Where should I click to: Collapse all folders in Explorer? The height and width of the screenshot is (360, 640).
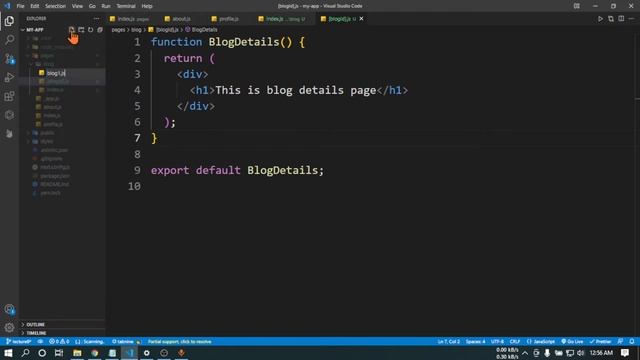tap(100, 30)
